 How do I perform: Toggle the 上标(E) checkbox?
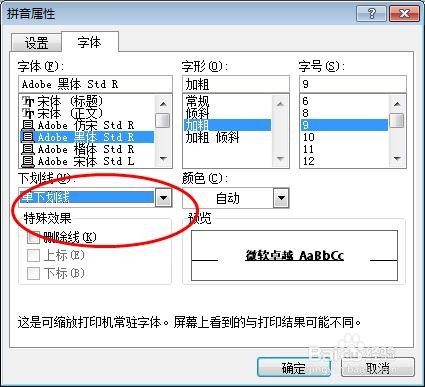tap(33, 256)
